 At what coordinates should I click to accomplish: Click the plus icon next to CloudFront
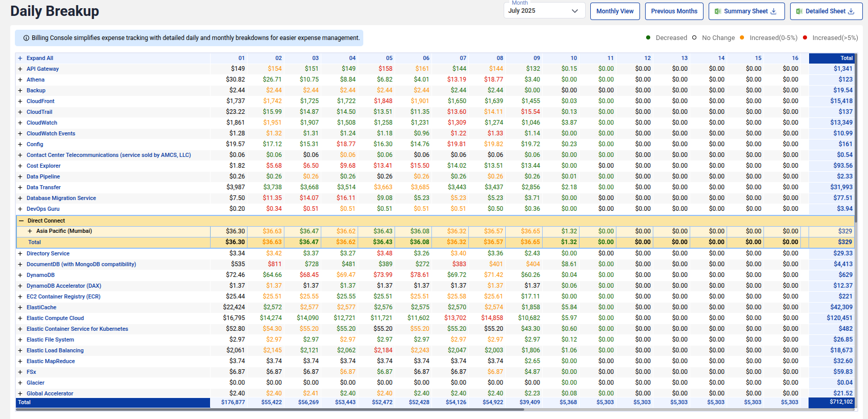click(20, 102)
